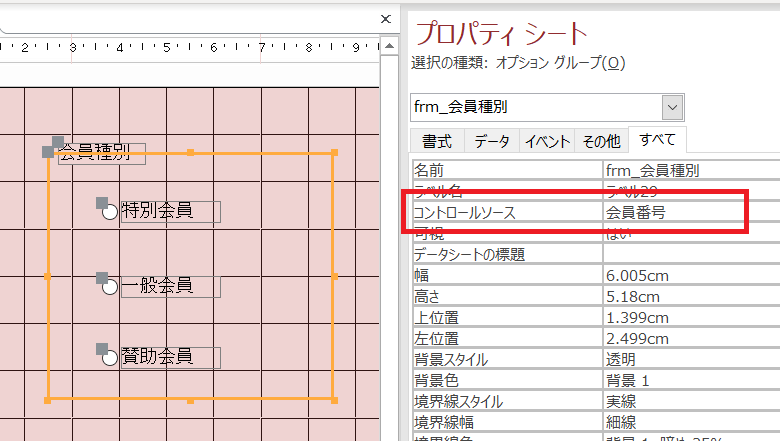Click the 高さ property label
780x441 pixels.
(427, 296)
